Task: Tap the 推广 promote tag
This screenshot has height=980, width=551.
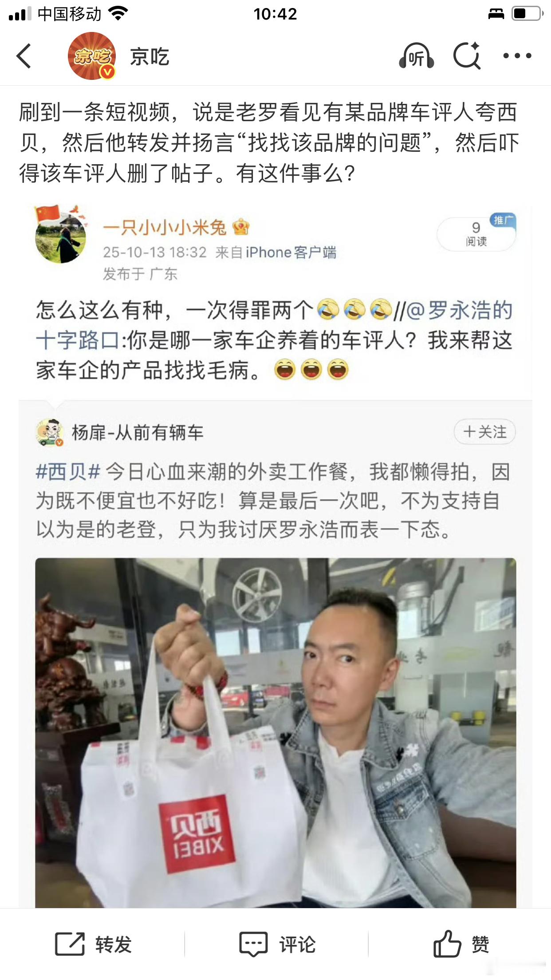Action: point(503,220)
